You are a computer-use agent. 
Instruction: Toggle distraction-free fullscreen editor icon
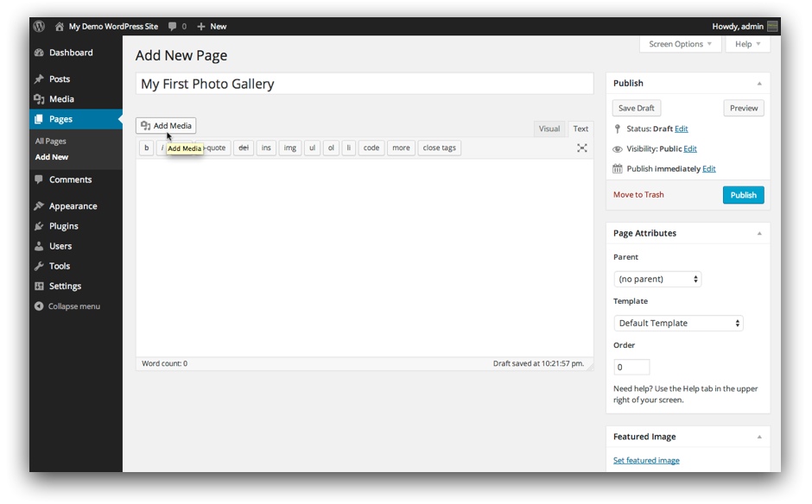[x=582, y=148]
